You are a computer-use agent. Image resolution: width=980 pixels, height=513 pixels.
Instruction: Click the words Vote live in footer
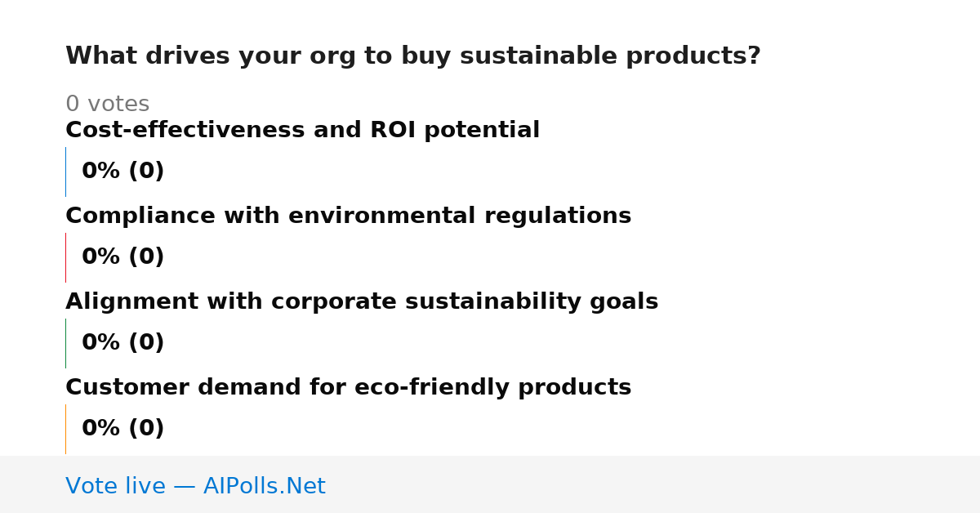(115, 486)
